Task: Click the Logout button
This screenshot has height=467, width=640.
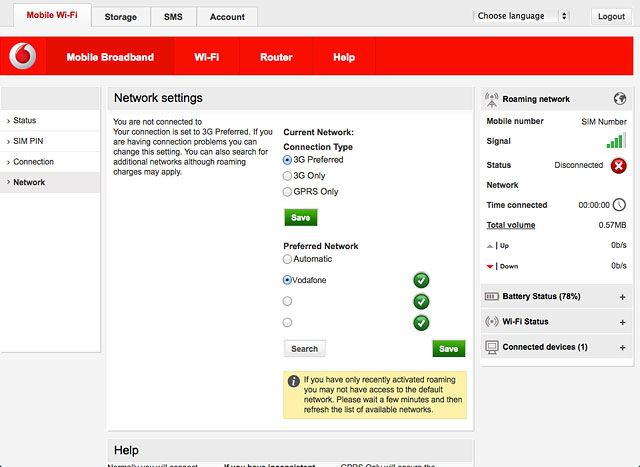Action: click(x=611, y=16)
